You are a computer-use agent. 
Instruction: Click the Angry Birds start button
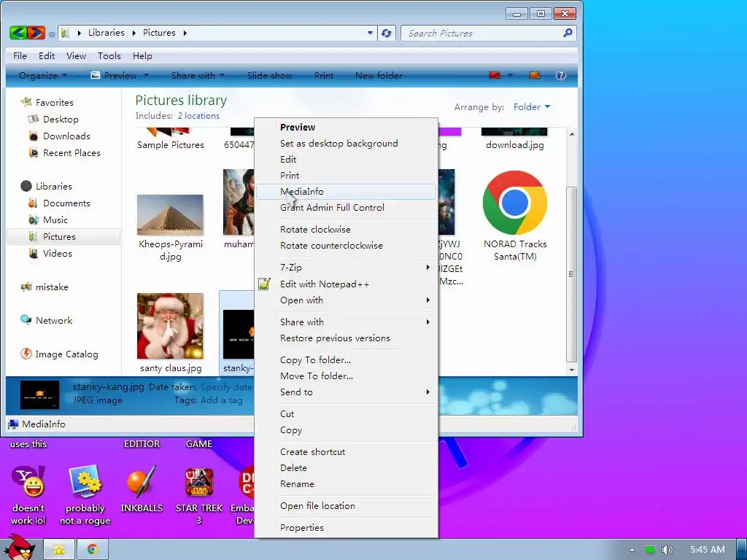pyautogui.click(x=19, y=547)
